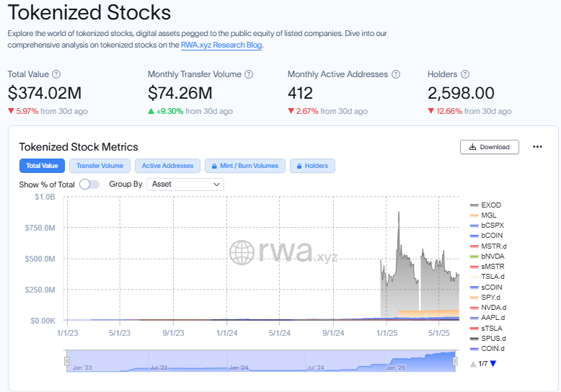The width and height of the screenshot is (561, 392).
Task: Toggle EXOD series in legend
Action: pyautogui.click(x=485, y=205)
